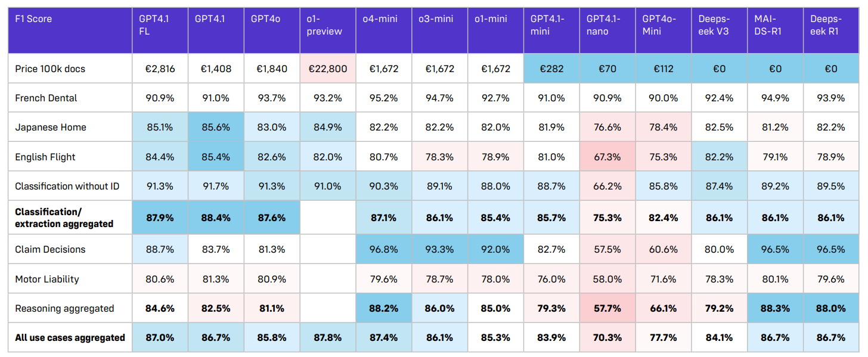Select the Reasoning aggregated row label
This screenshot has width=868, height=357.
pos(64,308)
